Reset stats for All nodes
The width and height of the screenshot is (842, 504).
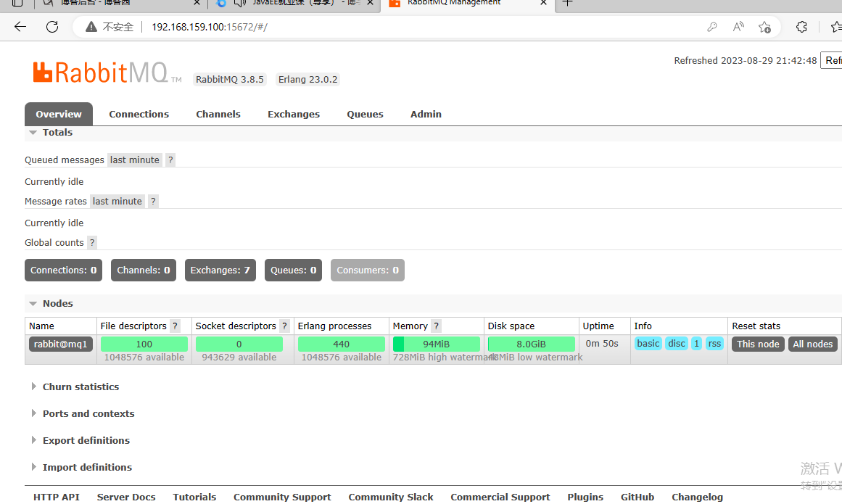(813, 344)
